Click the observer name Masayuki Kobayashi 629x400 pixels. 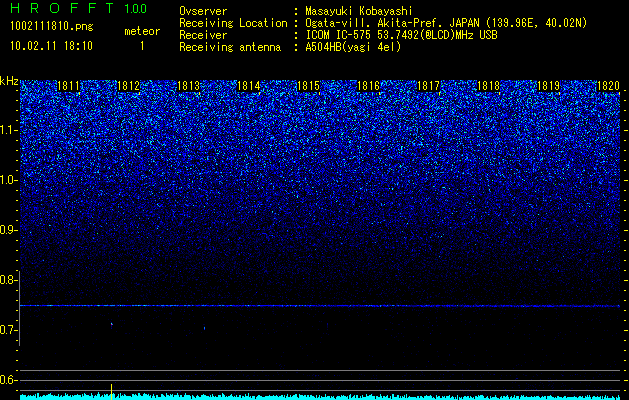(359, 11)
